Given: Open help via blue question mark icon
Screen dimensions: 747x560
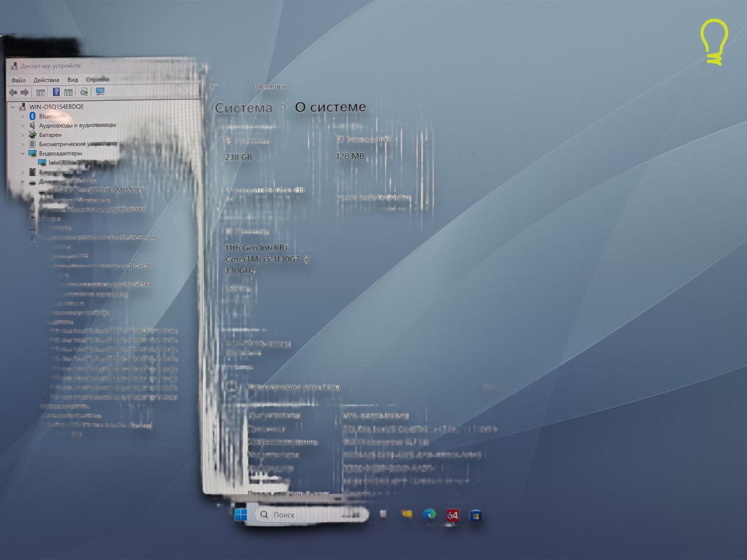Looking at the screenshot, I should [56, 92].
